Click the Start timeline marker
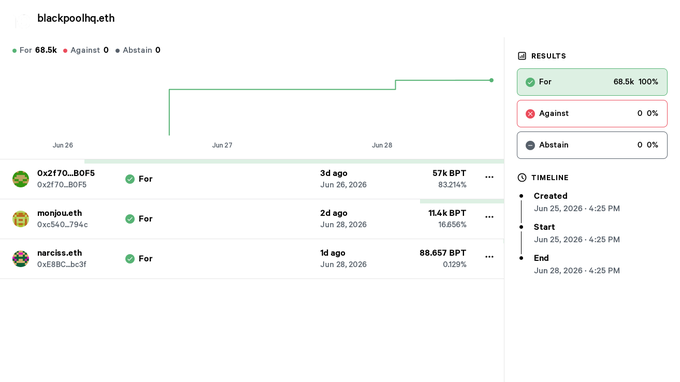The height and width of the screenshot is (382, 680). [x=521, y=227]
